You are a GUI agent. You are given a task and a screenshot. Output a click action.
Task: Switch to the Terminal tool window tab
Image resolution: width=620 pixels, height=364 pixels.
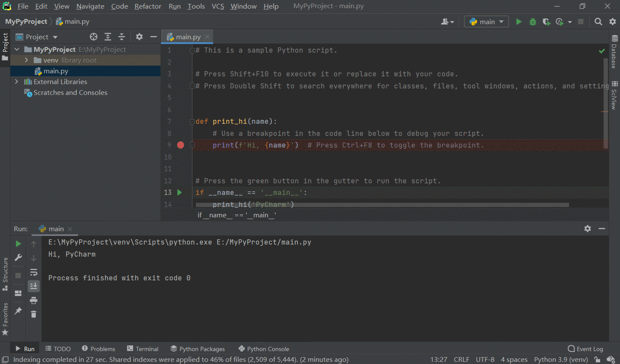pos(143,348)
